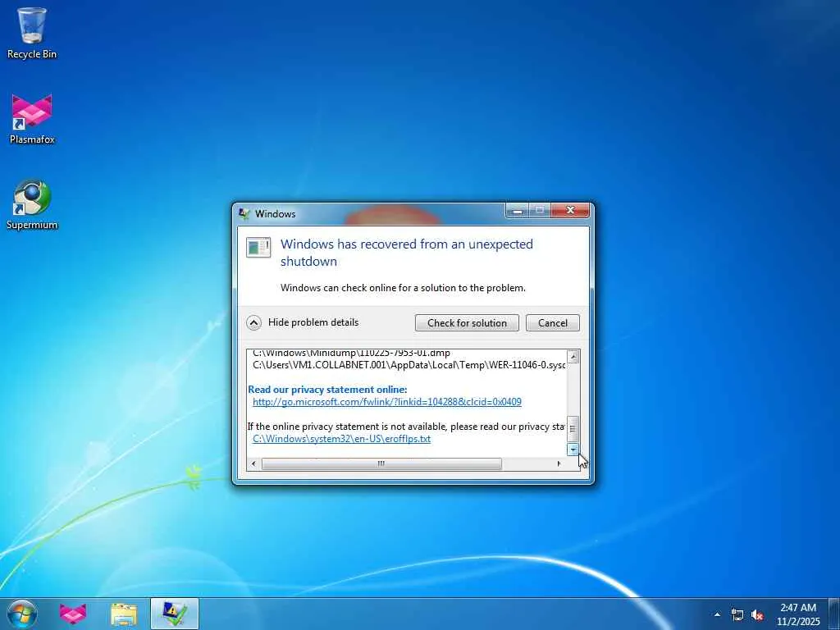Click the 'Read our privacy statement online:' text
Viewport: 840px width, 630px height.
coord(327,390)
